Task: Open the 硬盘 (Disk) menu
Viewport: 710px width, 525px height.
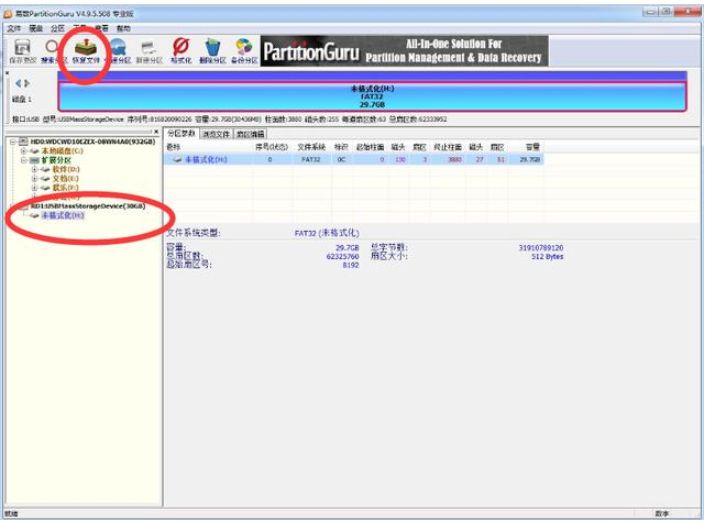Action: click(36, 28)
